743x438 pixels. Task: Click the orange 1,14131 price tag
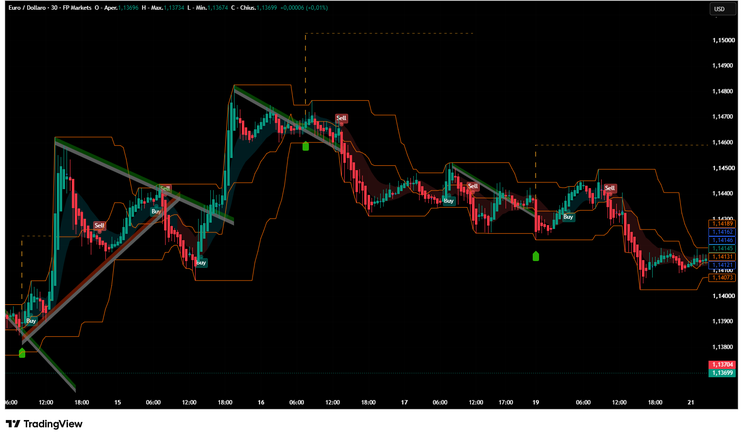722,256
